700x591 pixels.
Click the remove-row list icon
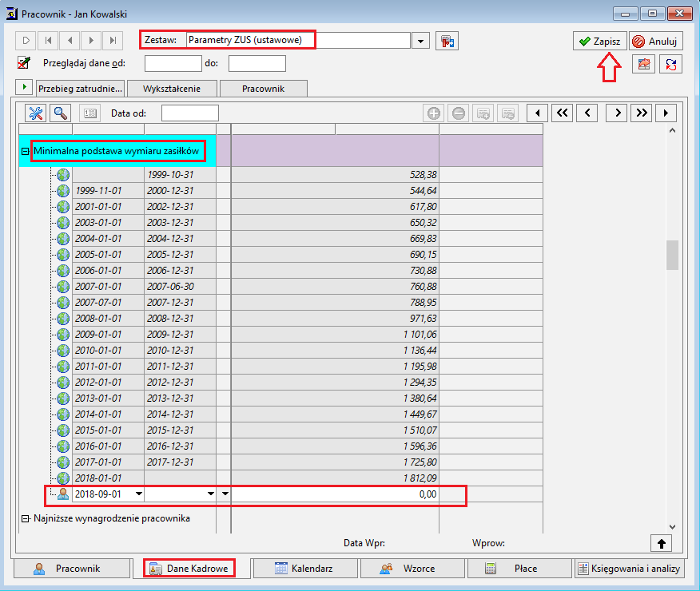[508, 113]
